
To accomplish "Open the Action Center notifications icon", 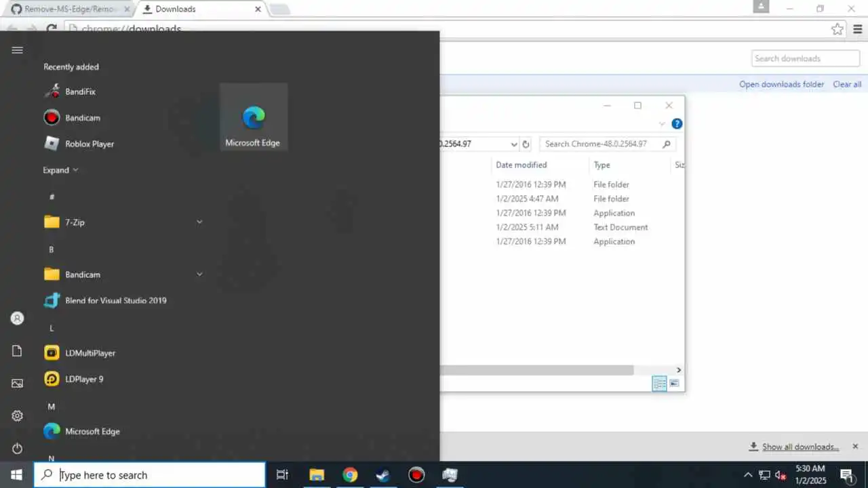I will tap(846, 475).
